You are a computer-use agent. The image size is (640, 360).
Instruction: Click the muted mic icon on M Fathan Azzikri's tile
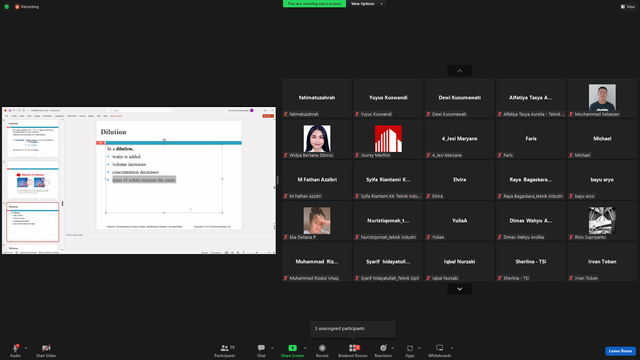pyautogui.click(x=286, y=196)
